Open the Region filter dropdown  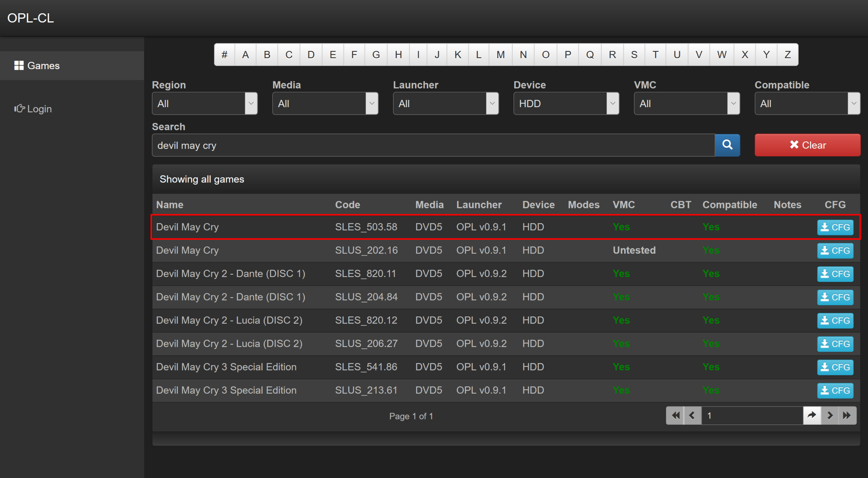[x=204, y=103]
